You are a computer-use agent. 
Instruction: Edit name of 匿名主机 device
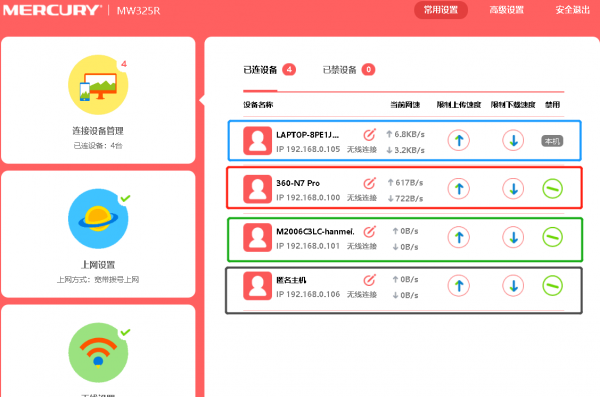pyautogui.click(x=369, y=280)
